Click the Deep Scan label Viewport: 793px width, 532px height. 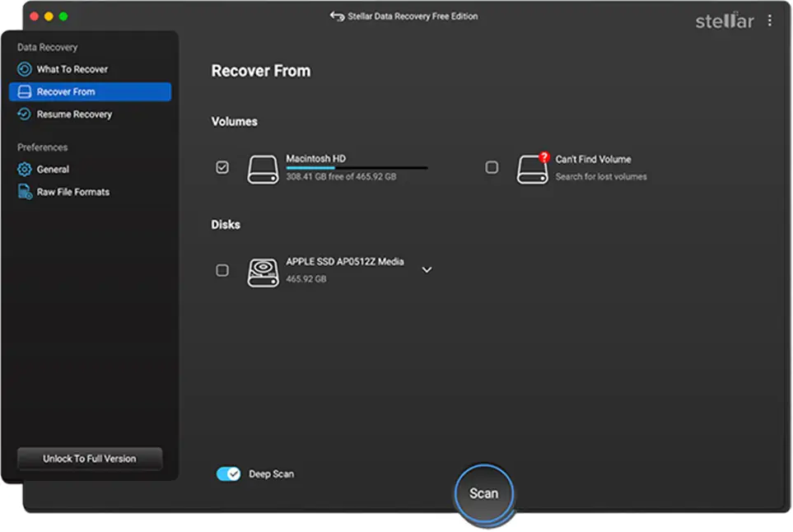pos(271,474)
